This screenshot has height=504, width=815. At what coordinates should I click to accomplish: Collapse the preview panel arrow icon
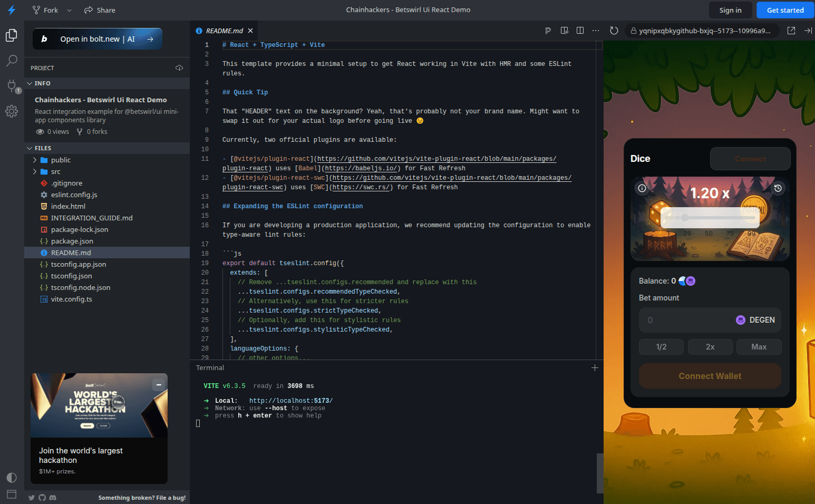click(x=808, y=31)
